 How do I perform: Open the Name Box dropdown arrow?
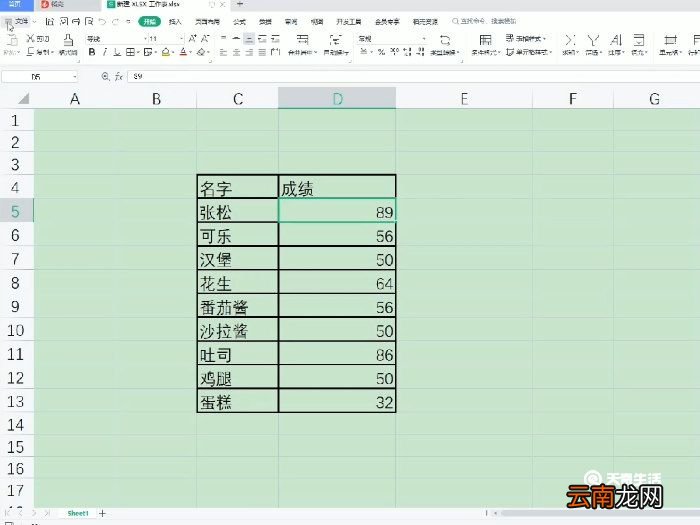tap(74, 77)
